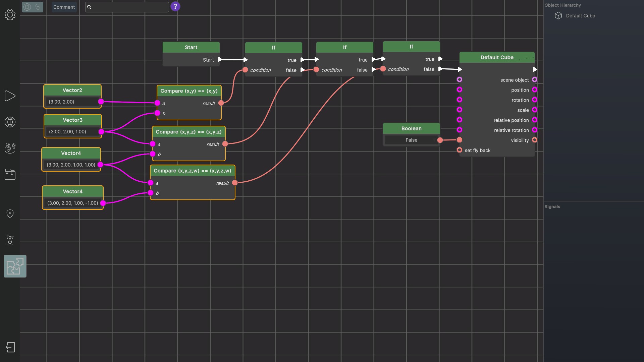
Task: Open the users location sidebar icon
Action: point(10,148)
